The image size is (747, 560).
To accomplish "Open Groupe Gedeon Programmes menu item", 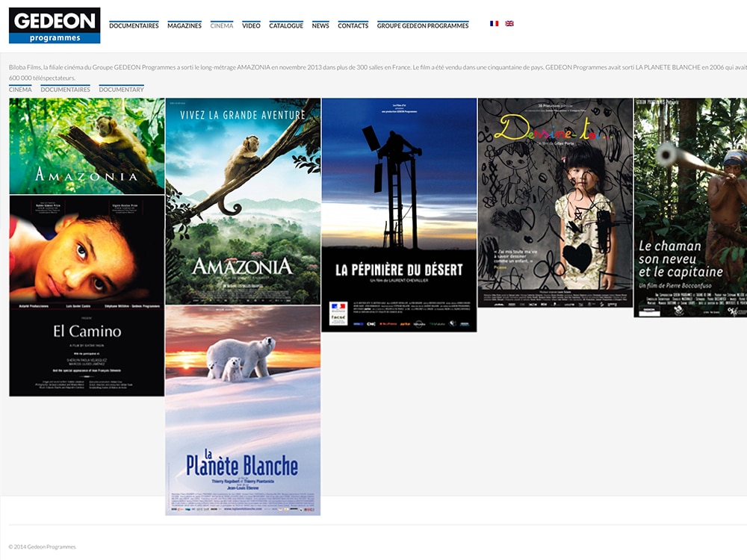I will coord(423,25).
